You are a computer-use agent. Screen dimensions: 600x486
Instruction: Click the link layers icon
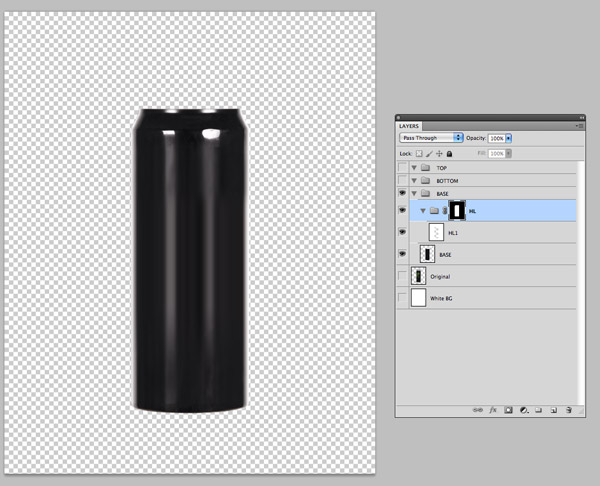point(478,410)
